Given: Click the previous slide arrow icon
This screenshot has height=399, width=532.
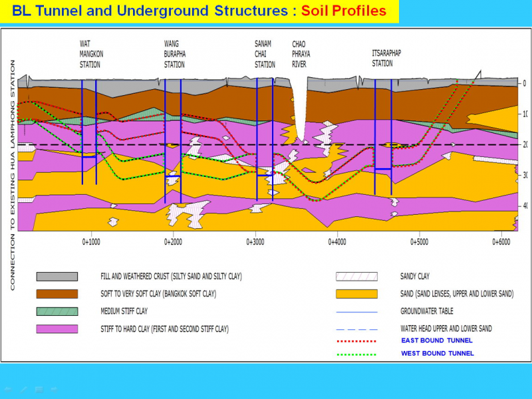Looking at the screenshot, I should coord(9,388).
